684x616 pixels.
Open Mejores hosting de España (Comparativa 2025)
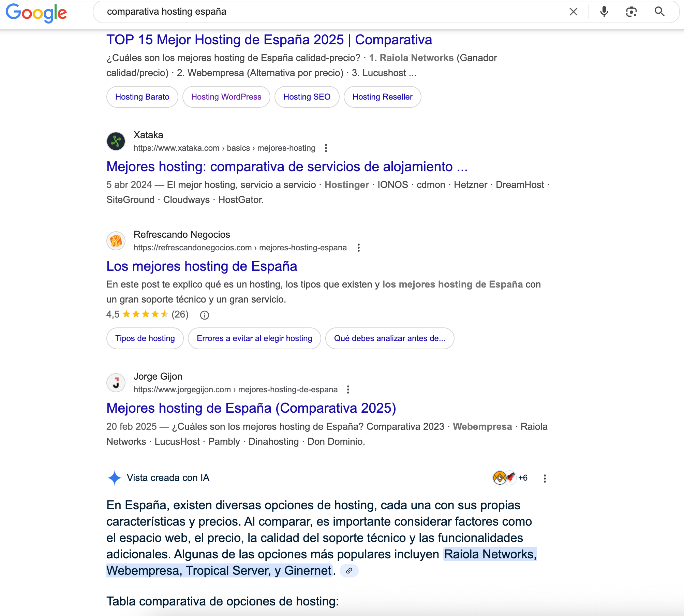coord(251,408)
